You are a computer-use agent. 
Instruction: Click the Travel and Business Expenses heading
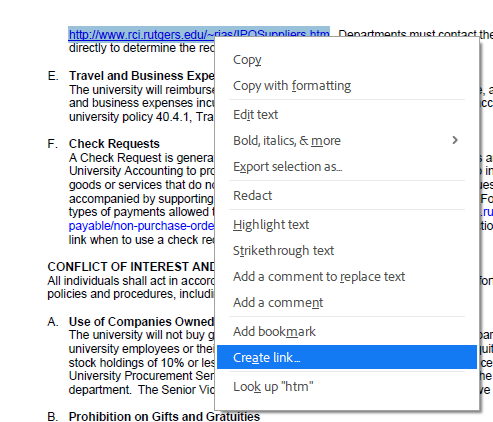141,76
